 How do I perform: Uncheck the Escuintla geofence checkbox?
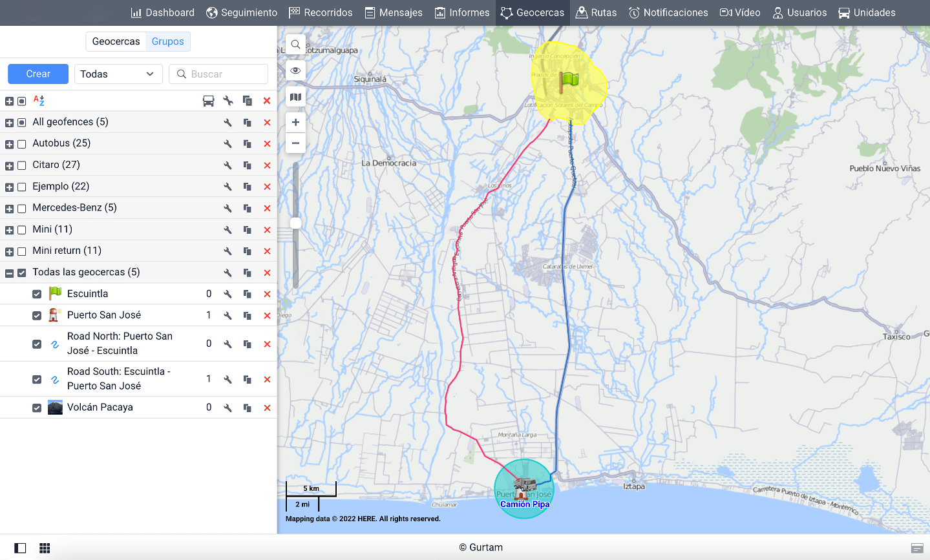pos(37,294)
